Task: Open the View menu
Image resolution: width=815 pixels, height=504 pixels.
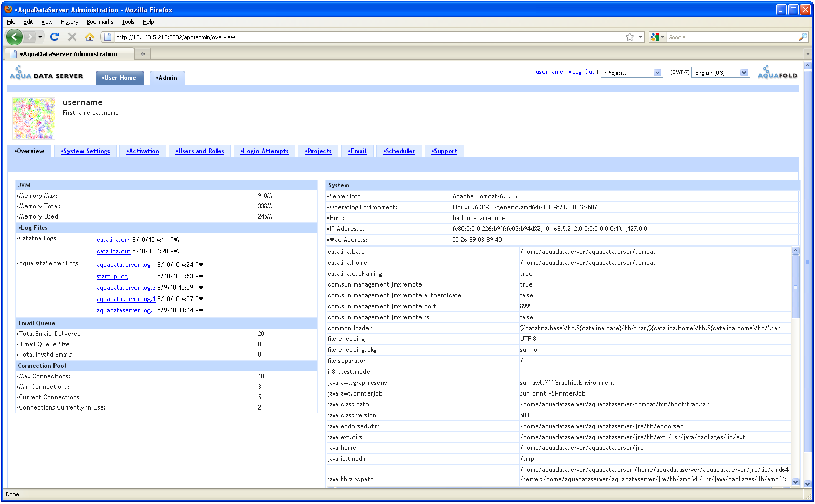Action: [x=47, y=22]
